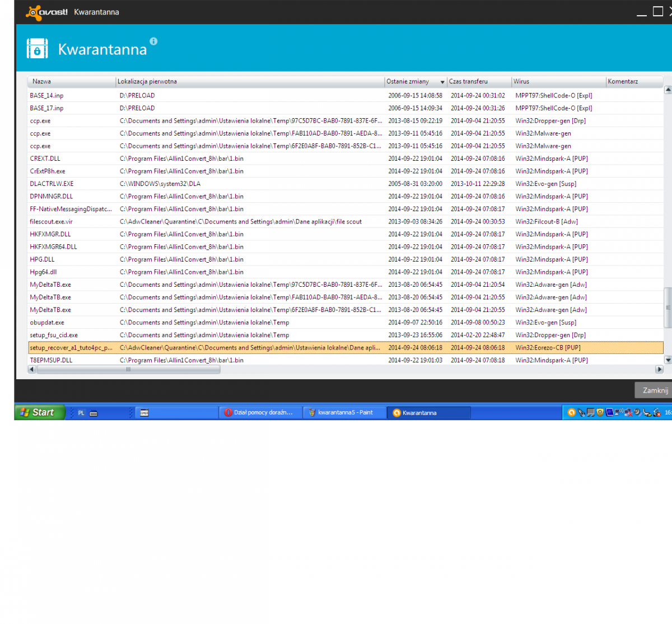Click the sort arrow on Ostatnie zmiany column
The height and width of the screenshot is (624, 672).
[442, 82]
